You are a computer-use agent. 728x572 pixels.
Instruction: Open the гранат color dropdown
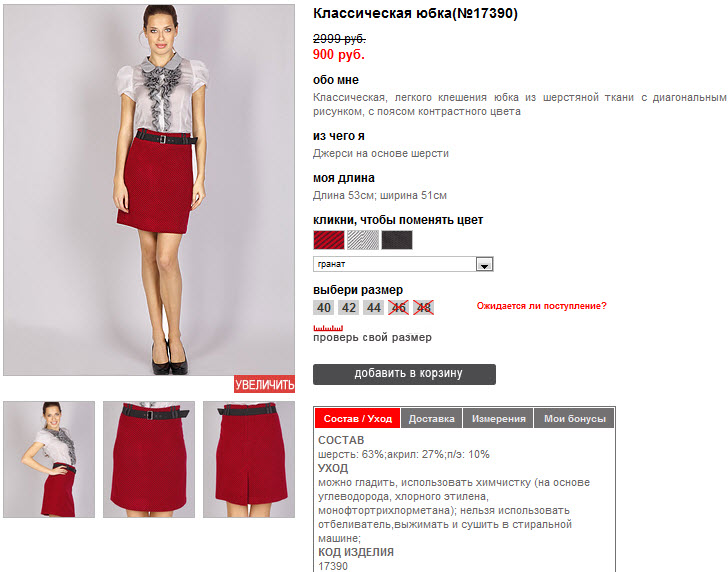(403, 264)
